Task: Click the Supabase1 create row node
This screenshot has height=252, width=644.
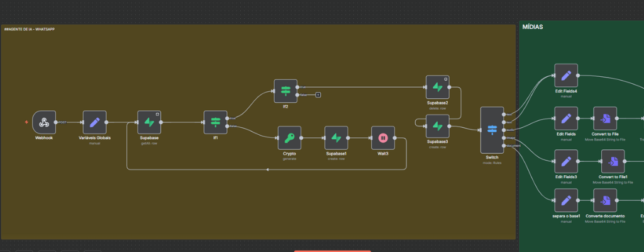Action: click(x=336, y=138)
